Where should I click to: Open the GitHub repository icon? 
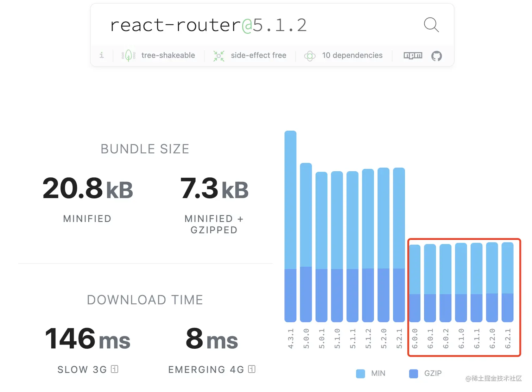437,56
